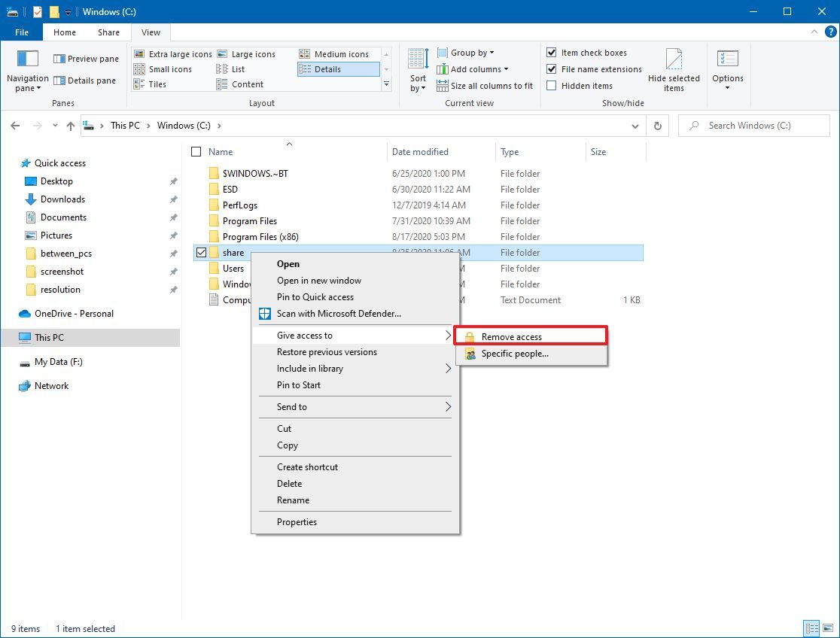Click inside the Search Windows (C:) box
Screen dimensions: 840x638
coord(753,126)
